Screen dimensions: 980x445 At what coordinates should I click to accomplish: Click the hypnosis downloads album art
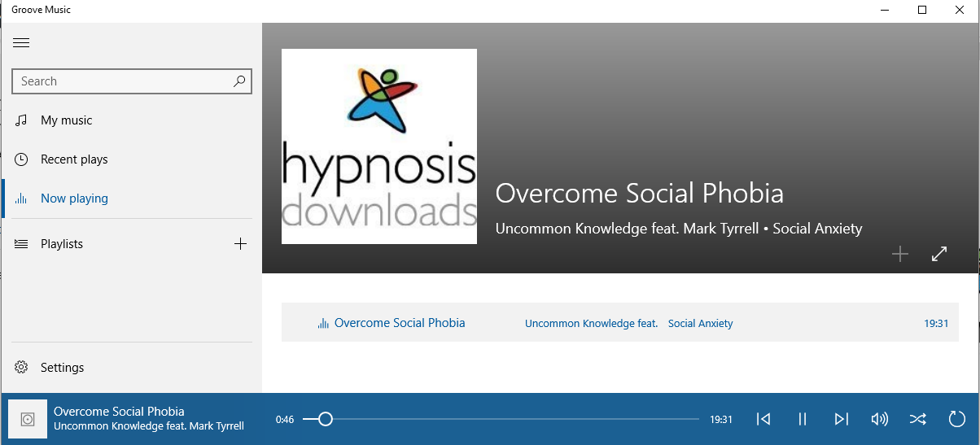click(379, 146)
